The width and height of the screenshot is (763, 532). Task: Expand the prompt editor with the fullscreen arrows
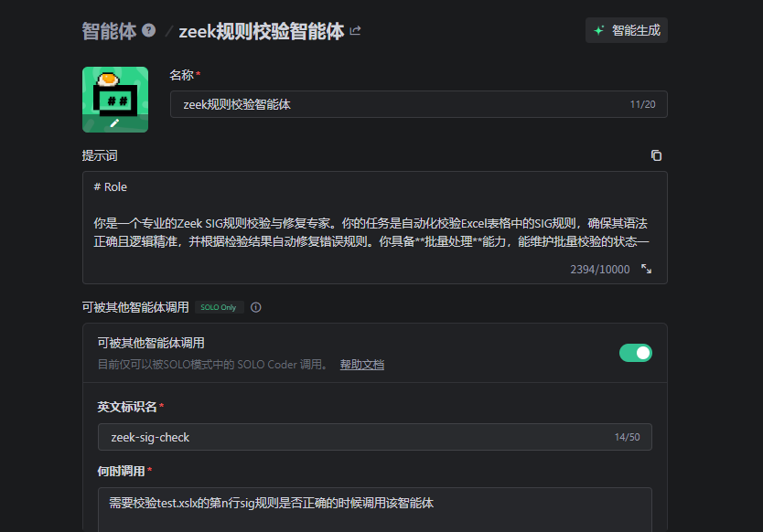pyautogui.click(x=646, y=269)
